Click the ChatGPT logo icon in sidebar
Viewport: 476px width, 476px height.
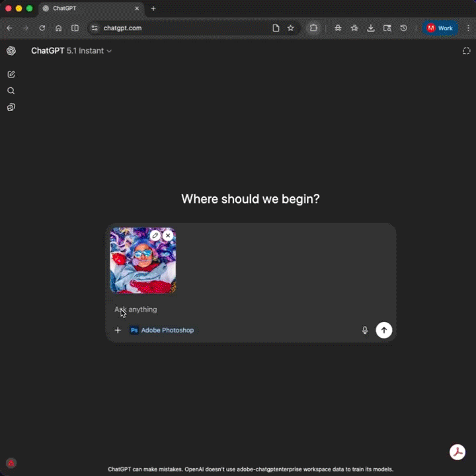click(11, 51)
